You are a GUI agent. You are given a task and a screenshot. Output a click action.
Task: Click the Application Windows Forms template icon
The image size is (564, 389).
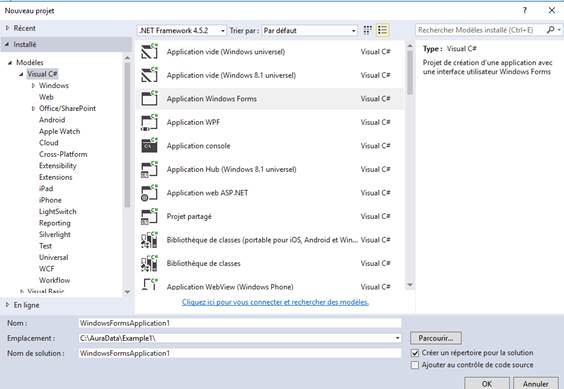[x=149, y=98]
